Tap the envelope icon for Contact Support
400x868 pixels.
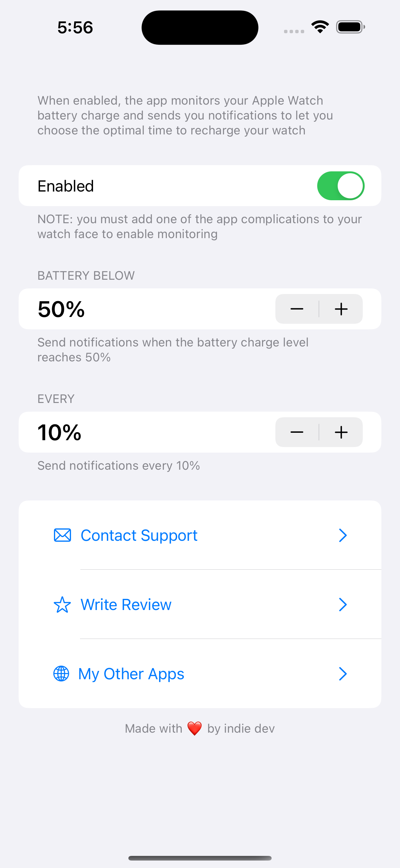pyautogui.click(x=62, y=535)
